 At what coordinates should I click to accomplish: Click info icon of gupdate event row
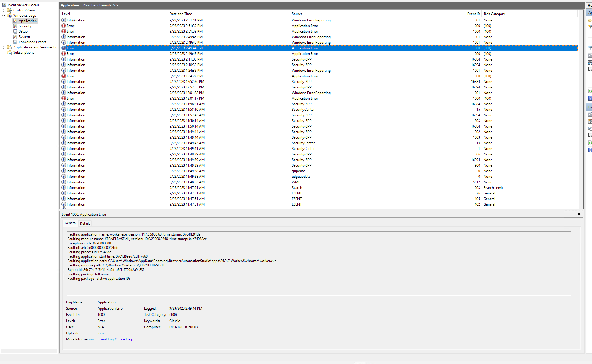coord(64,171)
